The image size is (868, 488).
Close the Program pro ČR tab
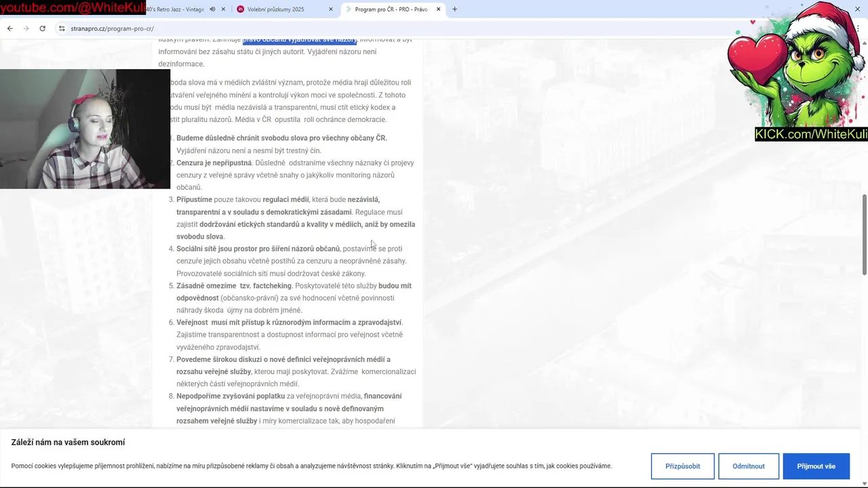click(438, 9)
